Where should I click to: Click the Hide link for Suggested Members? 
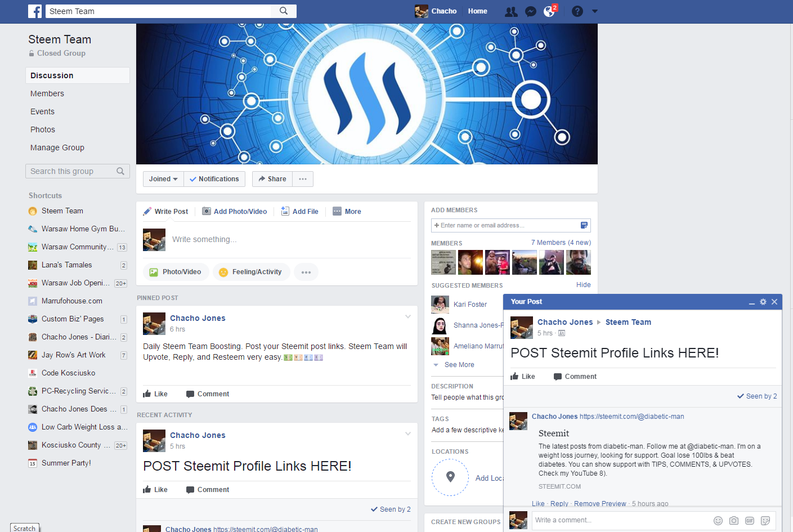pyautogui.click(x=584, y=285)
